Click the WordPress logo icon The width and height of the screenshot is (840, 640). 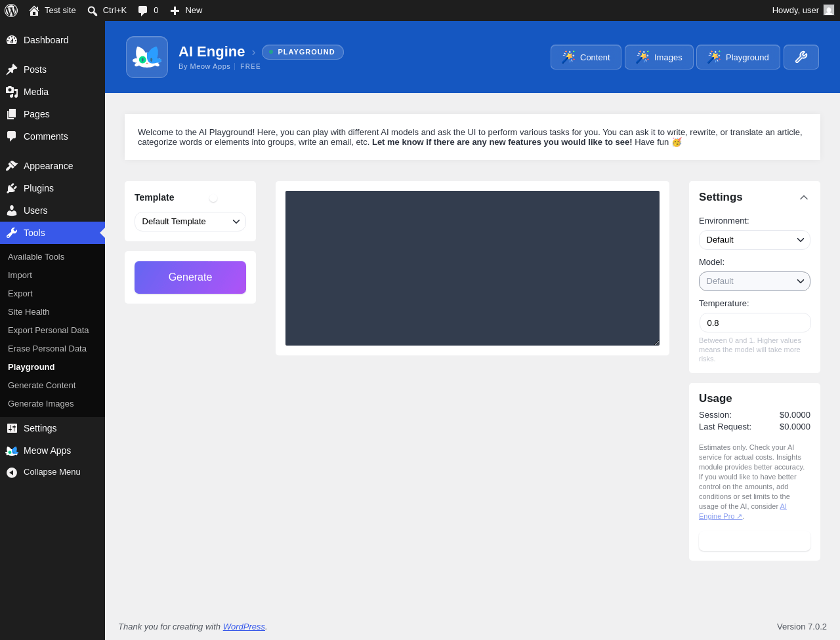pos(11,10)
